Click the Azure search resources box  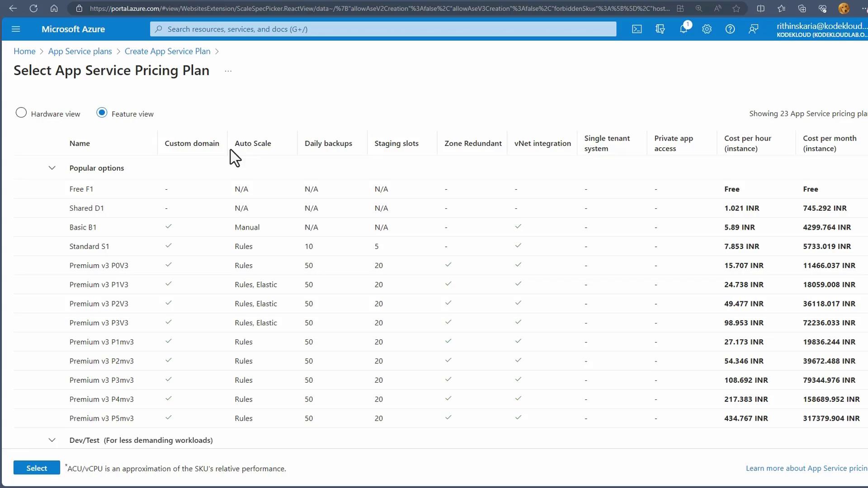[x=383, y=29]
